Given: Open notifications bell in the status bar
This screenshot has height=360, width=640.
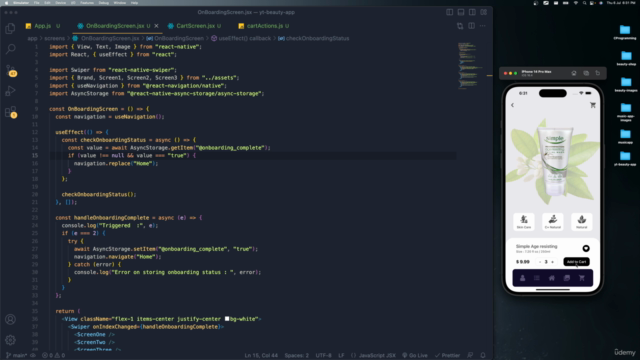Looking at the screenshot, I should pos(483,356).
